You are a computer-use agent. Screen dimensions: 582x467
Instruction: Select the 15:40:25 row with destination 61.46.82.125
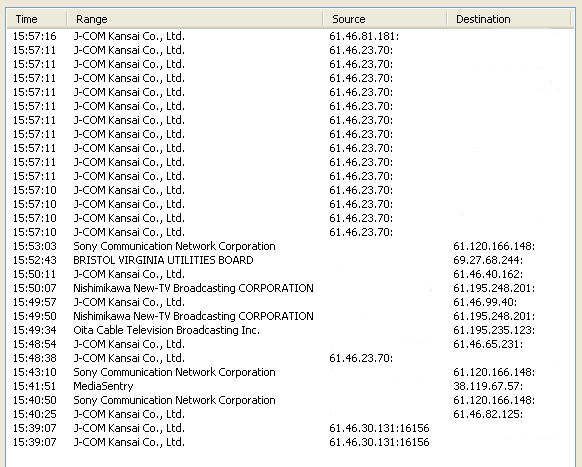(291, 414)
